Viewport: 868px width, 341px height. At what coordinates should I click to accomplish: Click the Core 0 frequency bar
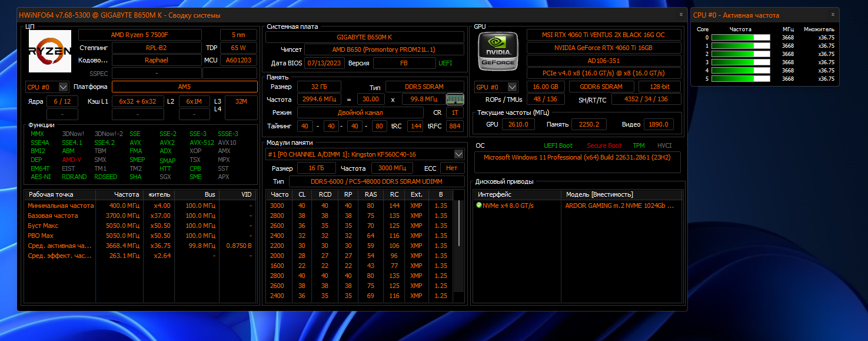click(x=740, y=37)
